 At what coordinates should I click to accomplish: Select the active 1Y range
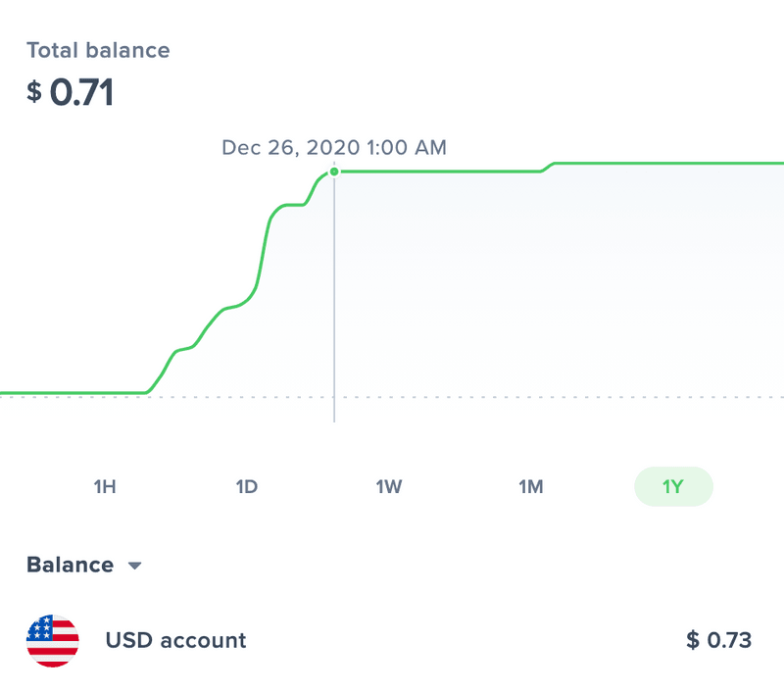click(x=672, y=486)
